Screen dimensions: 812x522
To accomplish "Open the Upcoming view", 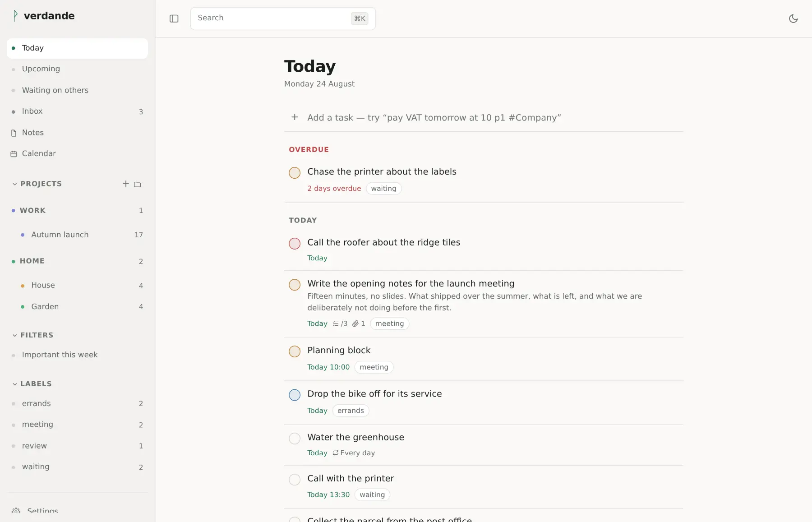I will click(x=78, y=69).
